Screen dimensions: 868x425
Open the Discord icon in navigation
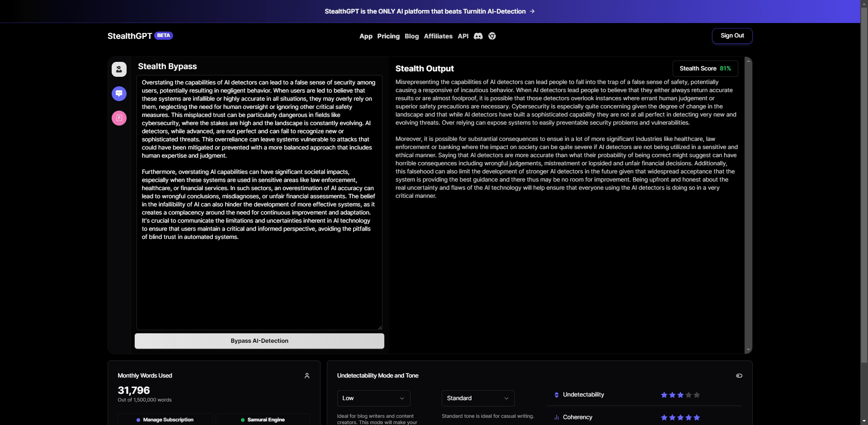(x=478, y=36)
